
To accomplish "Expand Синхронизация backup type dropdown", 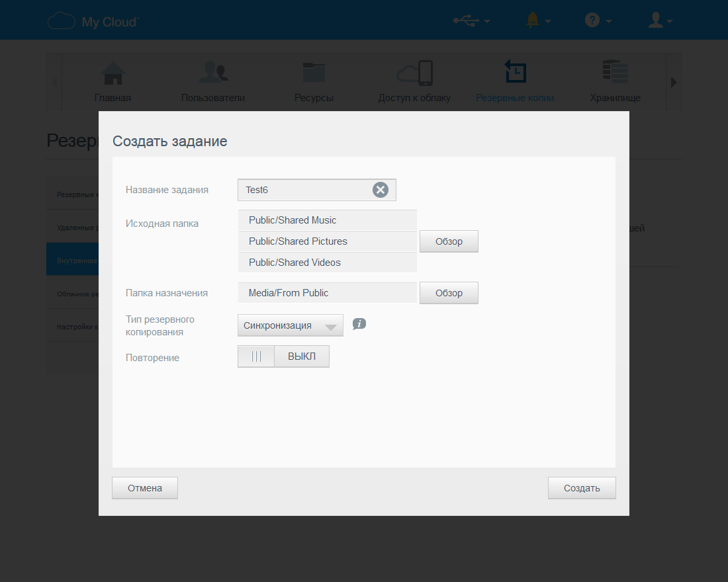I will (290, 325).
